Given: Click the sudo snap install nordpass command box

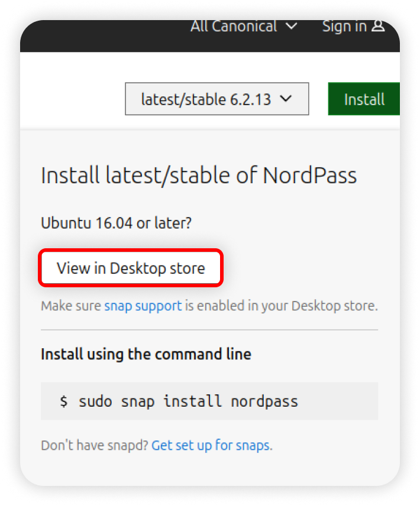Looking at the screenshot, I should tap(209, 401).
